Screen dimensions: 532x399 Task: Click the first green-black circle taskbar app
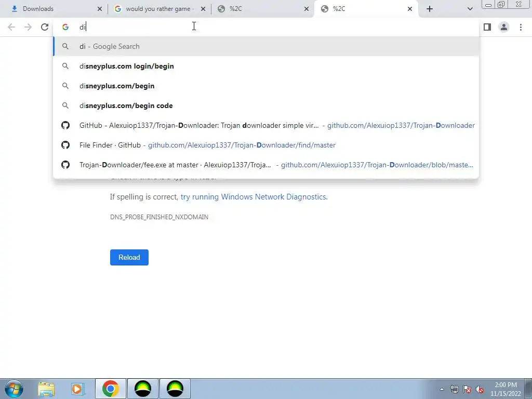pyautogui.click(x=143, y=389)
